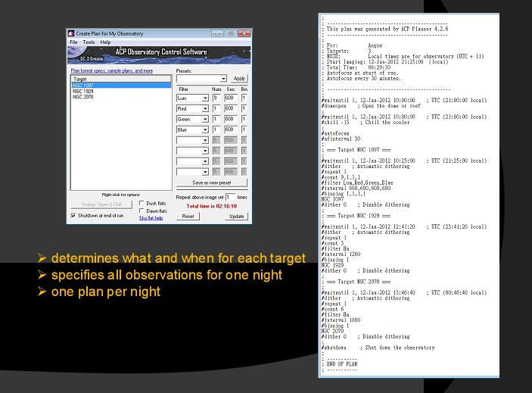Toggle Shutdown at end of run checkbox
Viewport: 532px width, 393px height.
tap(73, 216)
